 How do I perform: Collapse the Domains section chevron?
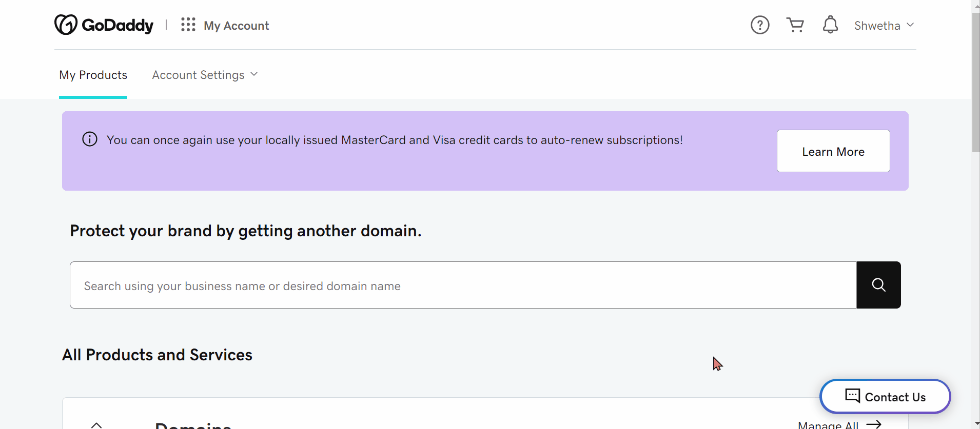click(96, 425)
